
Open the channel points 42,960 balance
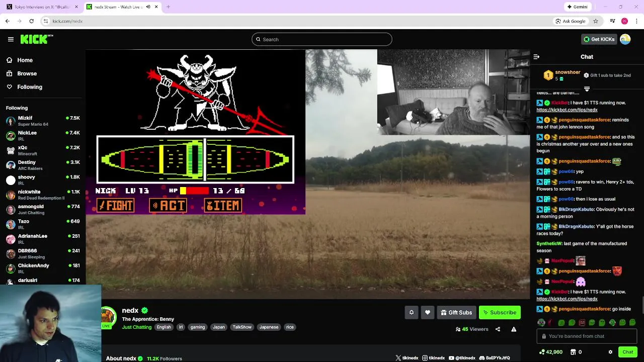[550, 352]
